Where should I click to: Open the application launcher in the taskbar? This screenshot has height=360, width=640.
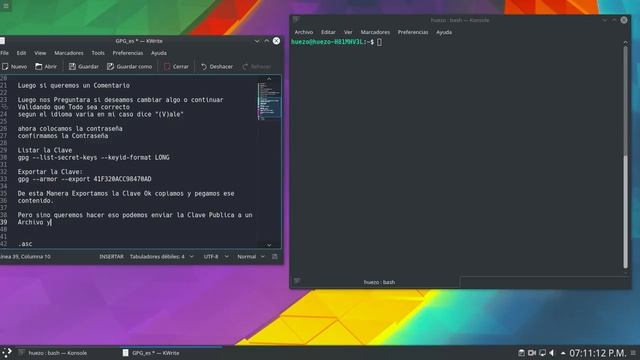pos(7,353)
